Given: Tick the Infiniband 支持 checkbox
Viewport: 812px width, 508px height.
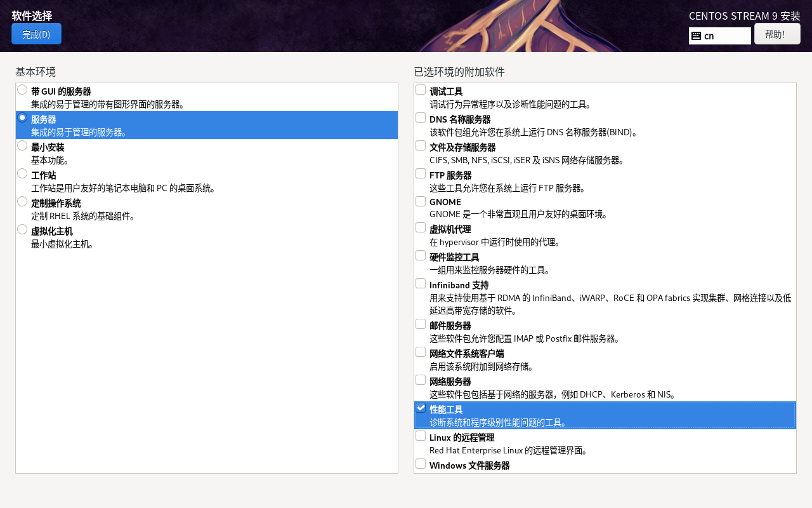Looking at the screenshot, I should (x=421, y=283).
